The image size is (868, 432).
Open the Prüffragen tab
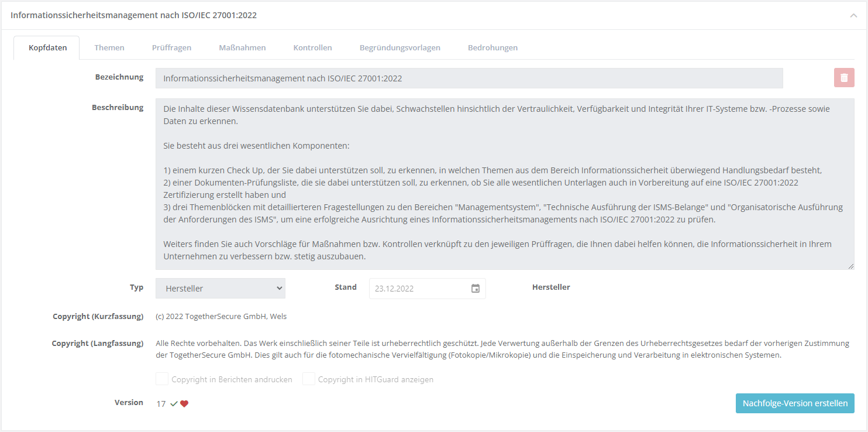click(x=171, y=47)
